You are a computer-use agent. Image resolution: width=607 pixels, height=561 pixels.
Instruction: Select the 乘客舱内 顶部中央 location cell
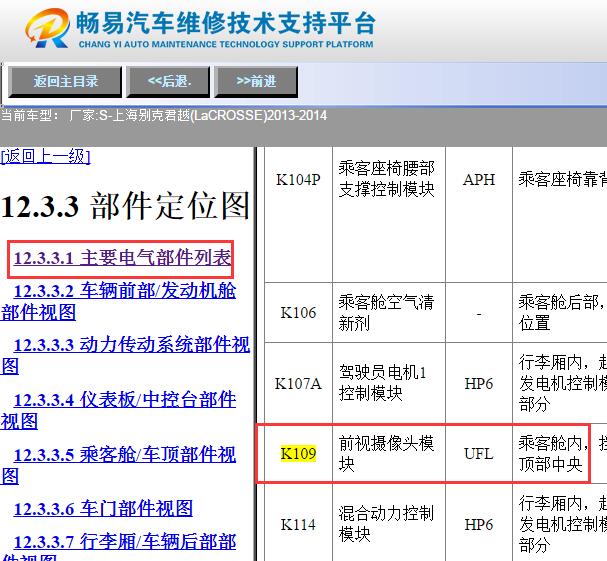point(560,453)
